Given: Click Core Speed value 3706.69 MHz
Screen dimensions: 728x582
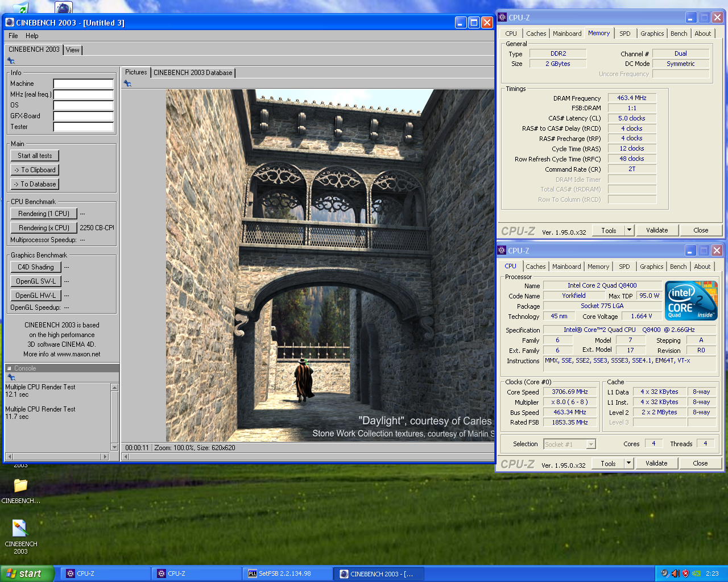Looking at the screenshot, I should click(570, 392).
